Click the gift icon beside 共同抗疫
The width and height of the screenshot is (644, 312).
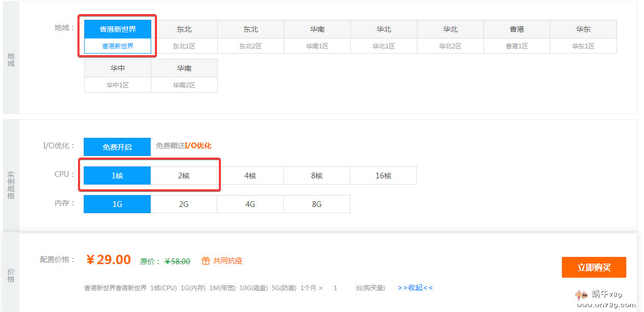coord(206,261)
